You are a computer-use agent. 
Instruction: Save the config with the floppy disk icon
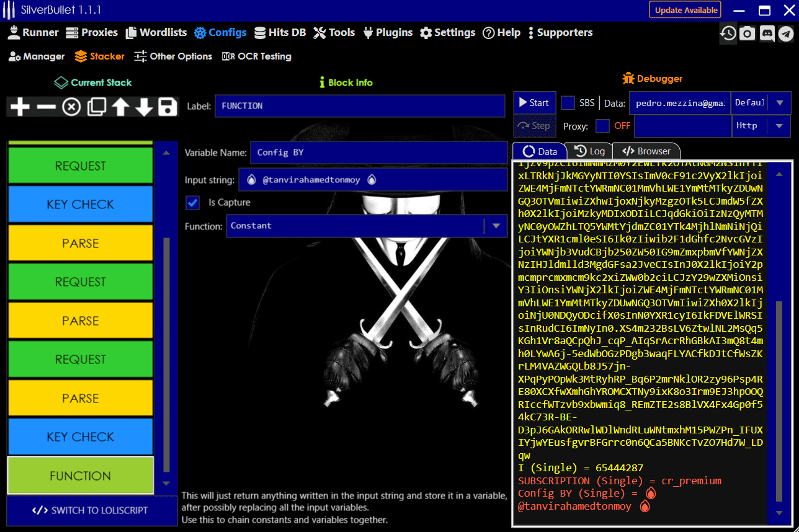coord(167,107)
